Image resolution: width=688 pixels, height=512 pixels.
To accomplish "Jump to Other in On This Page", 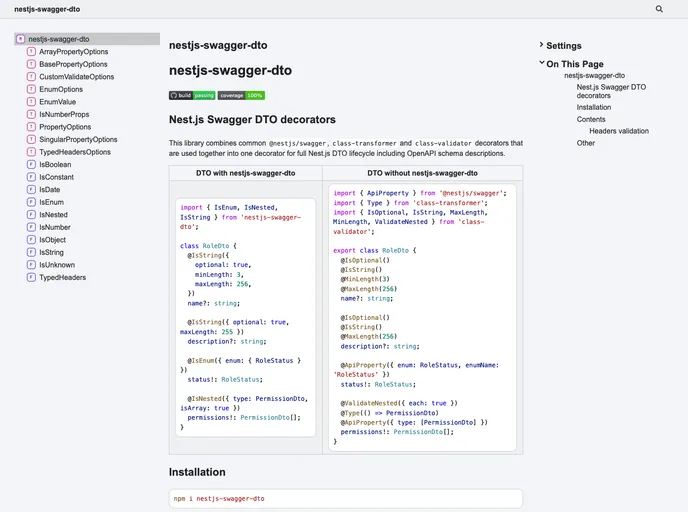I will 586,143.
